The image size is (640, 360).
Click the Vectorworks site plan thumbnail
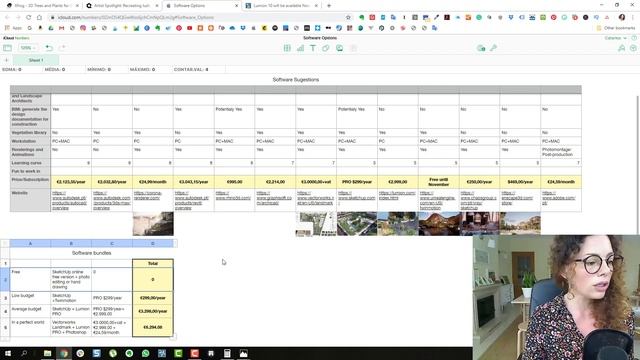(316, 224)
